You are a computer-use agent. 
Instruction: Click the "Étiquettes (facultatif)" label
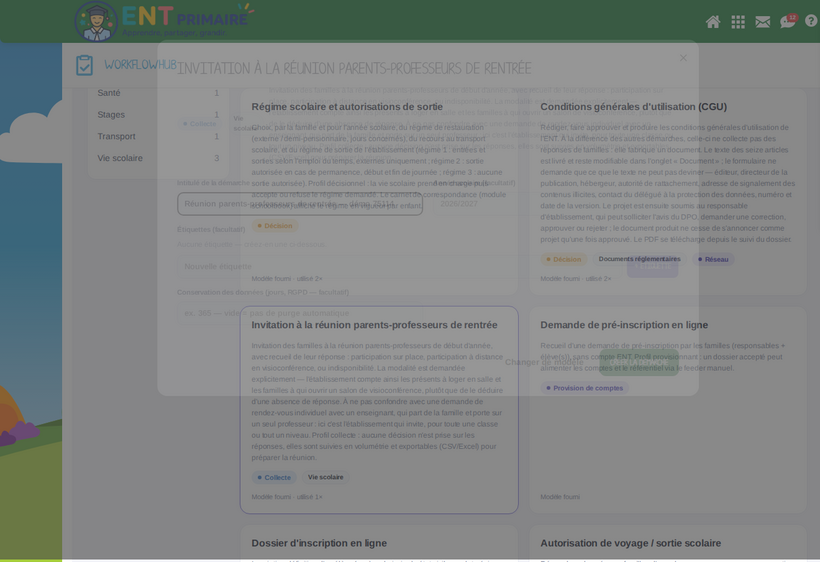pos(211,230)
